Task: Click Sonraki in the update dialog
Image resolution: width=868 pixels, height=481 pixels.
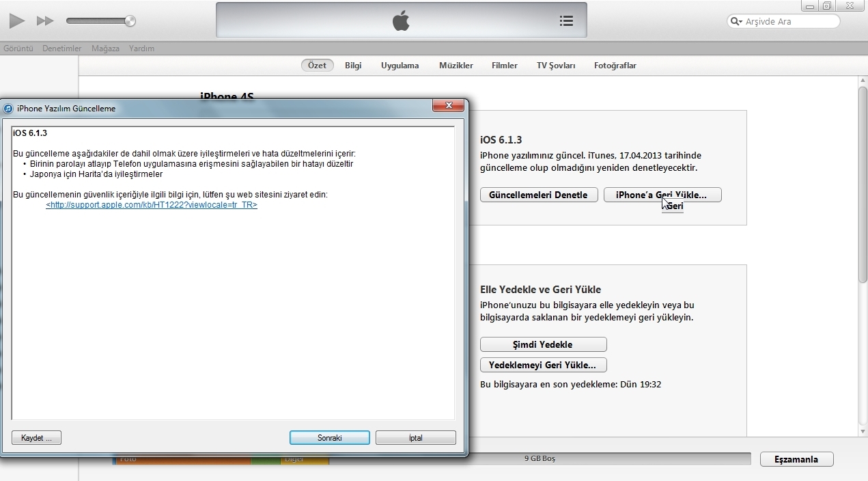Action: [x=329, y=438]
